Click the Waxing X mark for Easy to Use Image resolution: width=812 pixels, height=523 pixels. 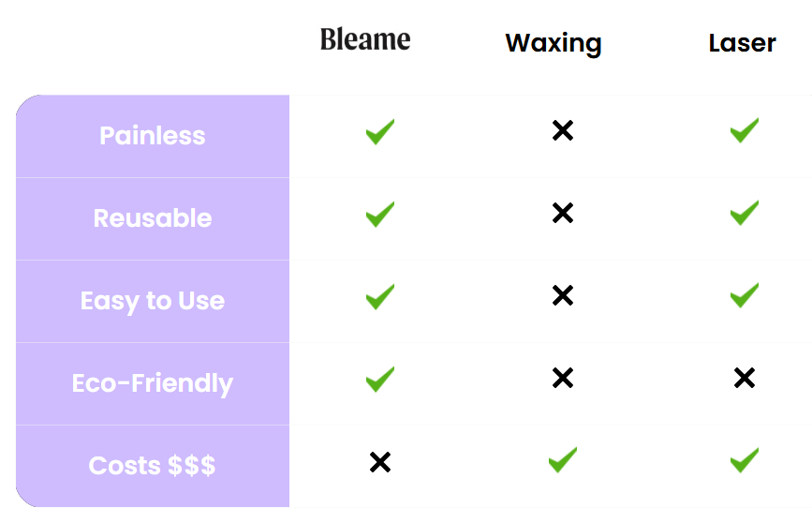(562, 296)
